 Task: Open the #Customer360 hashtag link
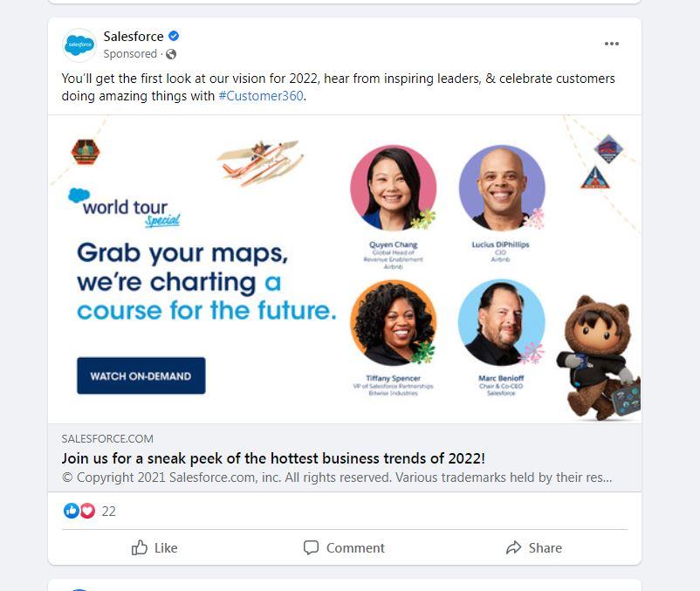[261, 96]
